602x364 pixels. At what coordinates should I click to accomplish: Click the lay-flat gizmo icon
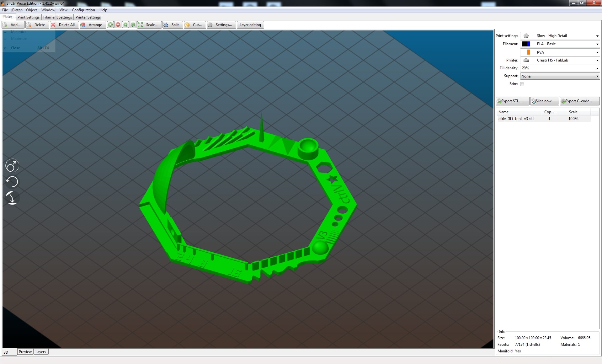12,198
